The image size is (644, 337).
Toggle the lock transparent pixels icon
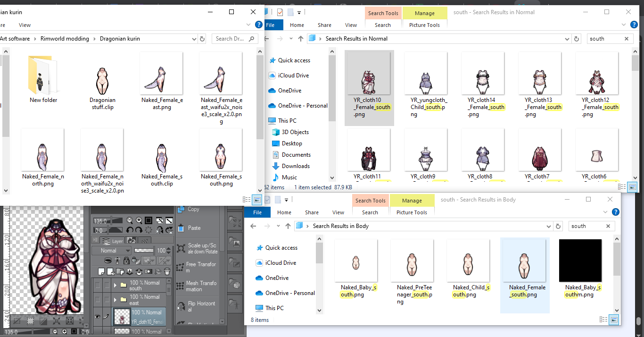point(136,261)
